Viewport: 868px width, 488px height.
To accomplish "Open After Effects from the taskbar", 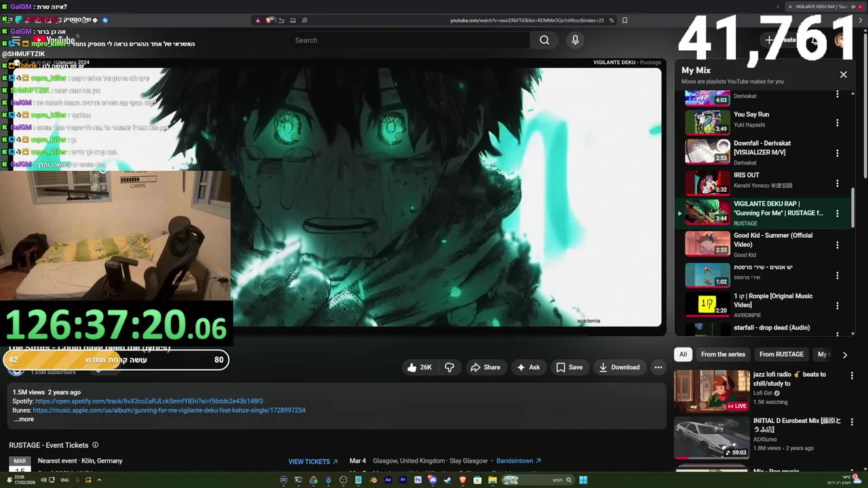I will tap(388, 480).
